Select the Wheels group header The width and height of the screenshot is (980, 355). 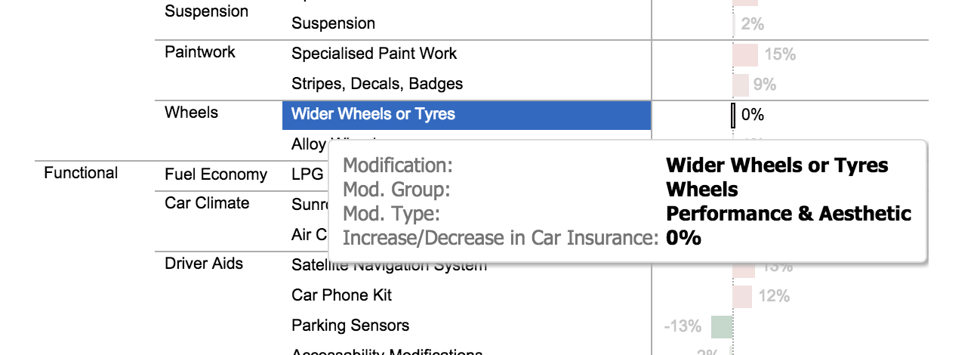(191, 113)
